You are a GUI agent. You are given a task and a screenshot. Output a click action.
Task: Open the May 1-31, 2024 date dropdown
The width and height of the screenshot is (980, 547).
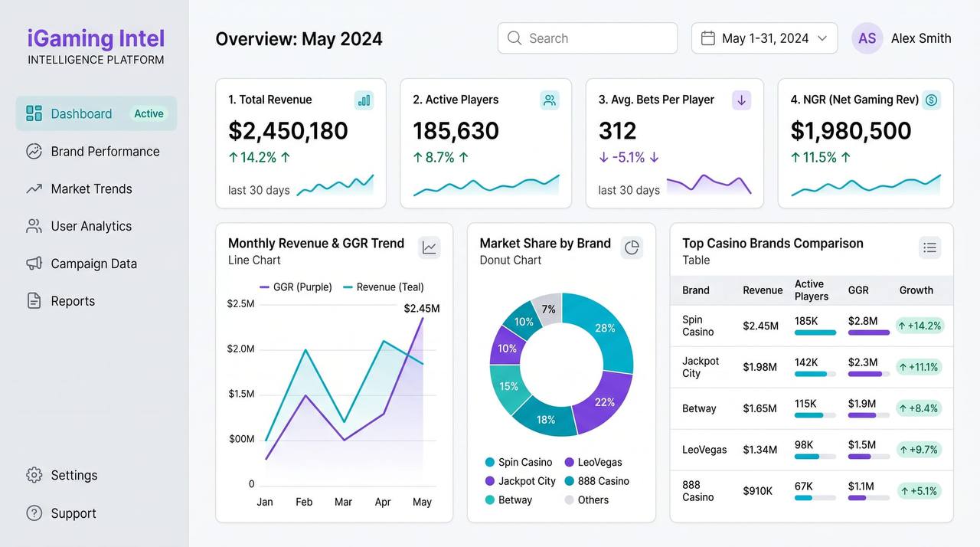coord(764,38)
